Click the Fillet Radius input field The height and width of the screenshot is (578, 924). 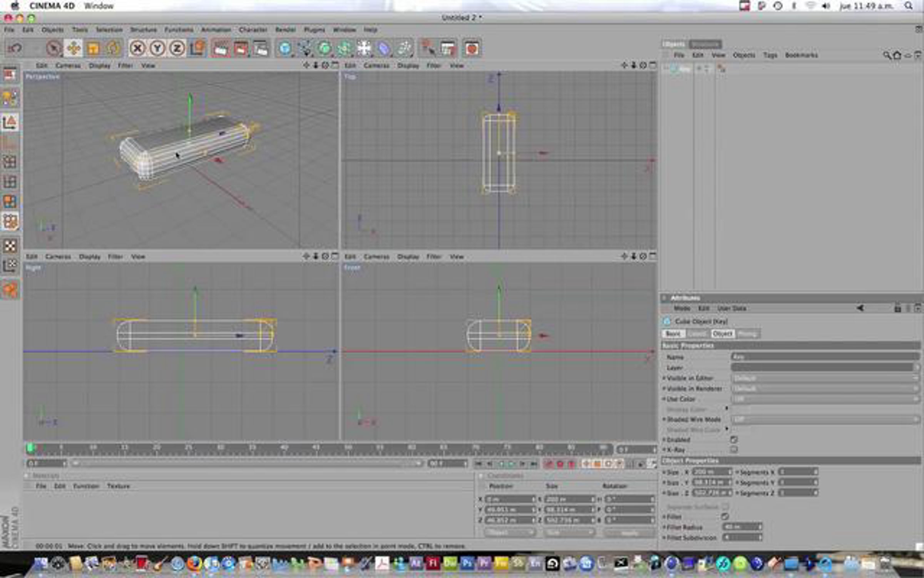point(742,527)
